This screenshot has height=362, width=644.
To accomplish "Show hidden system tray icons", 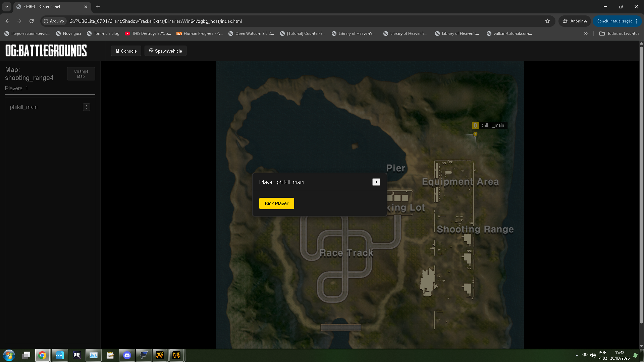I will click(x=577, y=355).
